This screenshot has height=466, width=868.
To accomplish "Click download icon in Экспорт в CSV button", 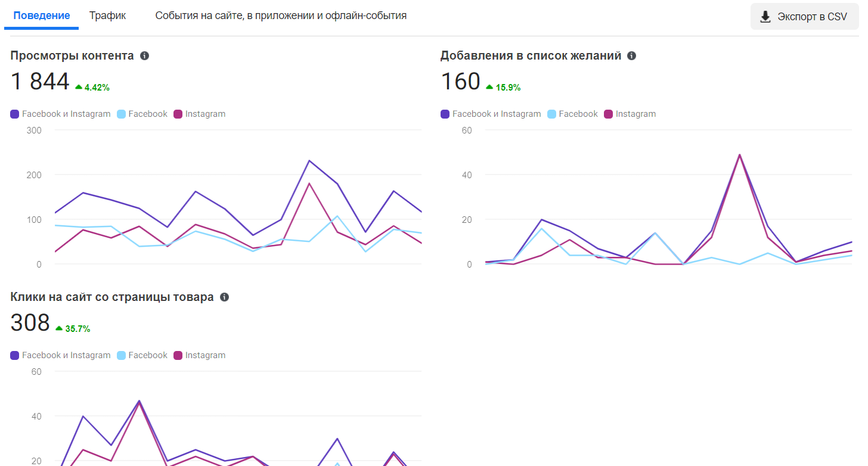I will tap(765, 17).
